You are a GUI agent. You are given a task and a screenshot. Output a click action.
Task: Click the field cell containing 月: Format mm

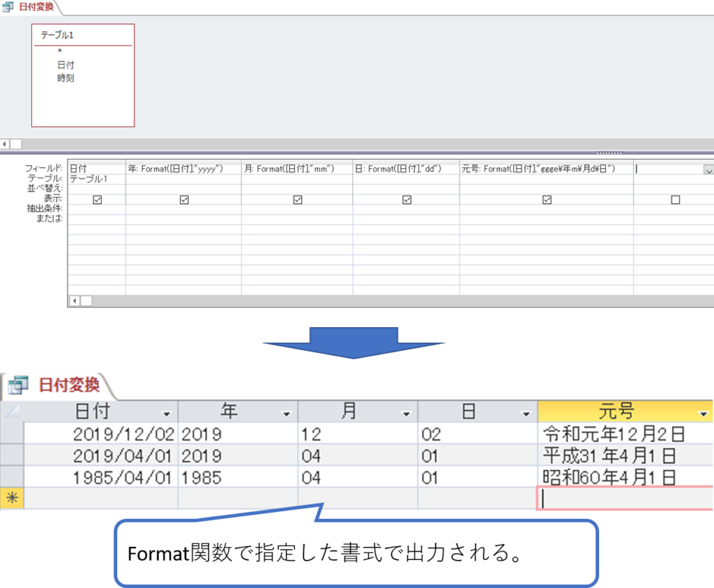(x=297, y=169)
